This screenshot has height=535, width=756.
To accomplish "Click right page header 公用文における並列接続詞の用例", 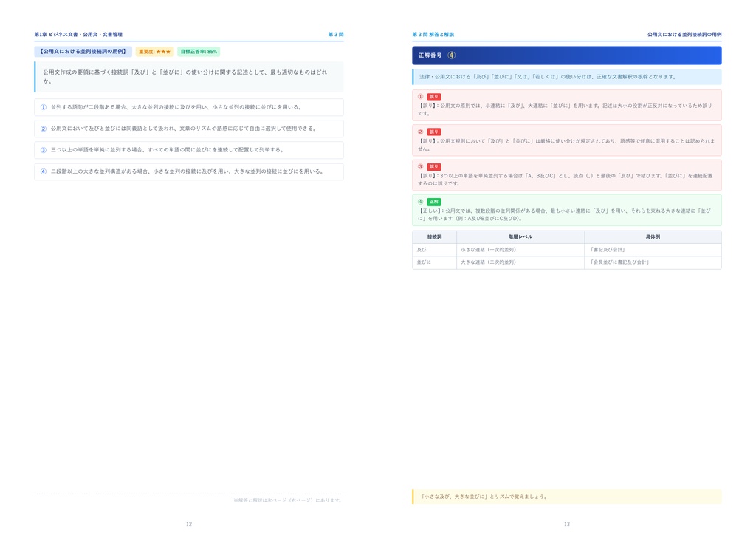I will point(684,34).
